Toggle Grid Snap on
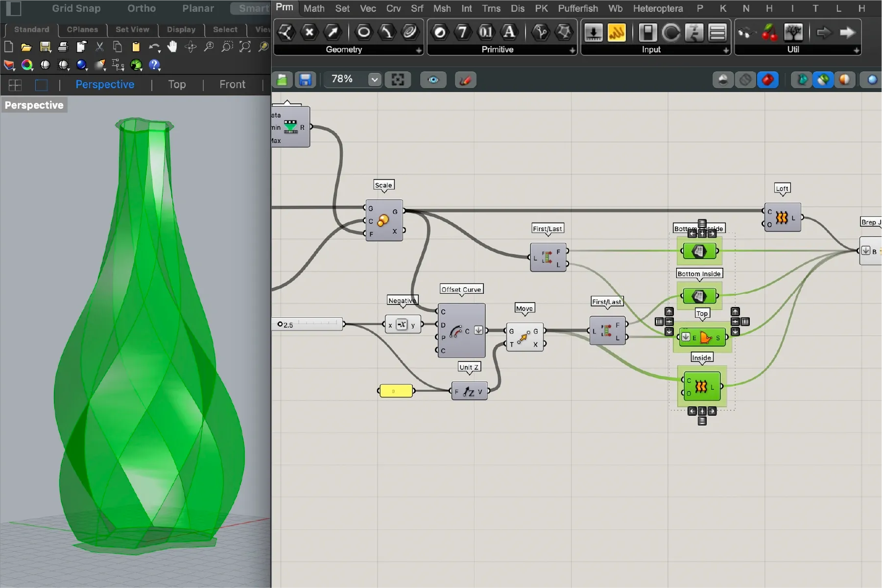Screen dimensions: 882x588 click(76, 8)
